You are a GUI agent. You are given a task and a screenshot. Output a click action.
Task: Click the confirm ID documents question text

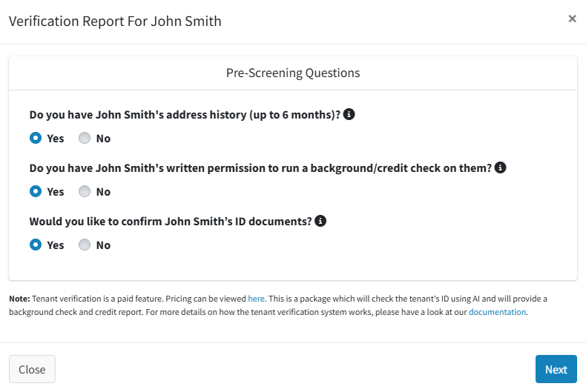(x=171, y=222)
